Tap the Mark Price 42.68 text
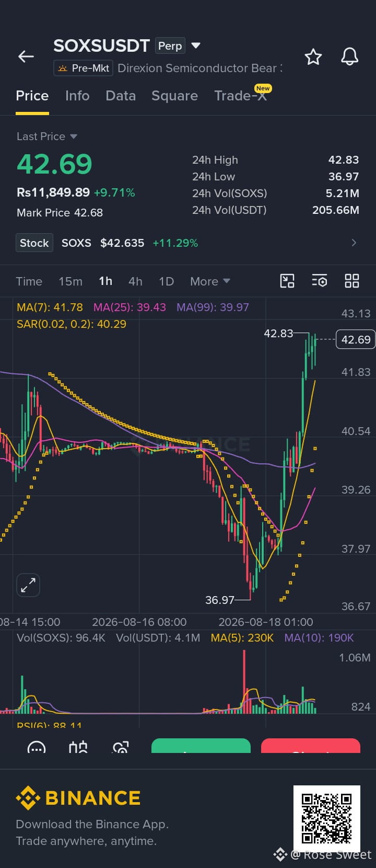 (x=60, y=213)
